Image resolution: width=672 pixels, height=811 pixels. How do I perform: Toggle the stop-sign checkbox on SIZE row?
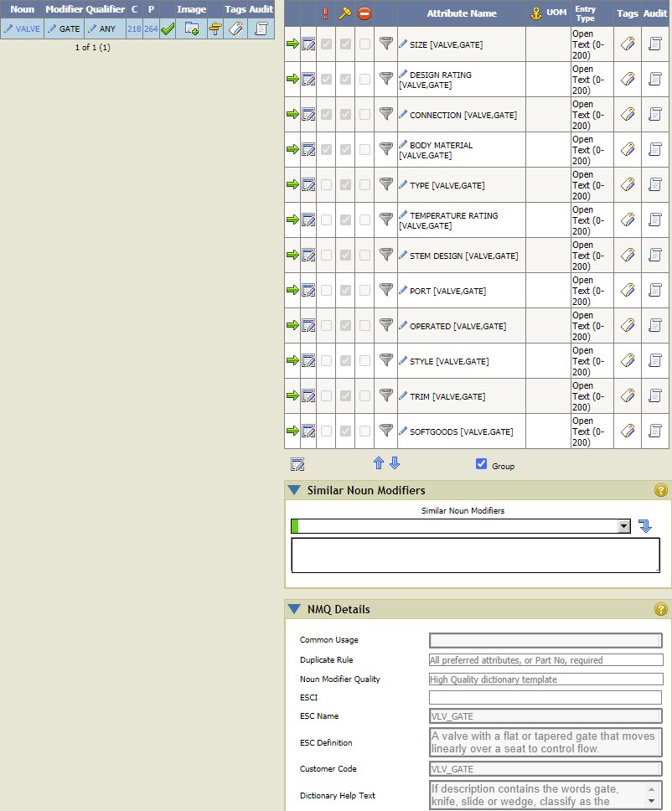tap(364, 44)
